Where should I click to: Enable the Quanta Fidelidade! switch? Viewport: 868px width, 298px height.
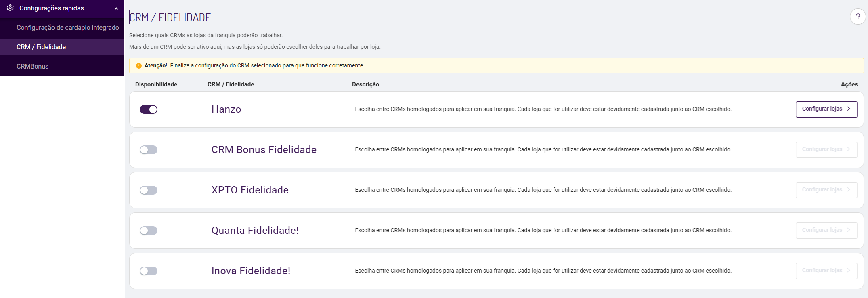(x=149, y=231)
